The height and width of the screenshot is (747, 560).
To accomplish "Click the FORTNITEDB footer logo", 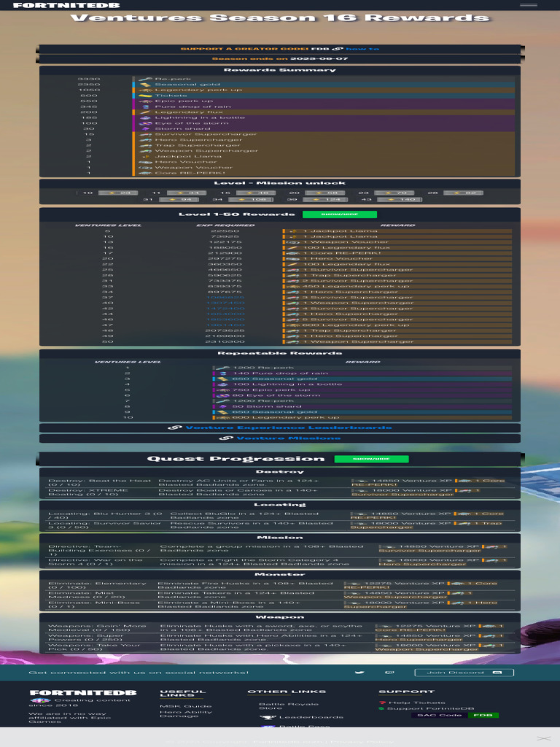I will [83, 693].
